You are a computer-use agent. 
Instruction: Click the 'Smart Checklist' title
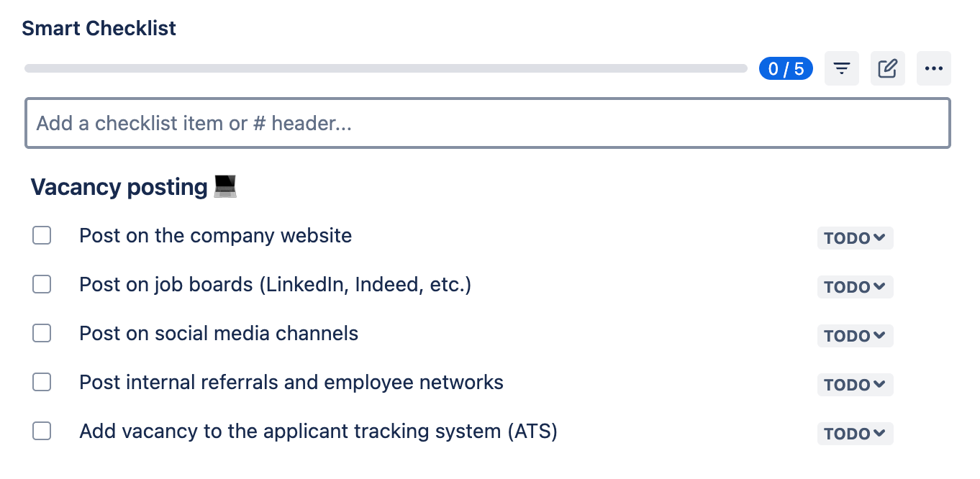tap(99, 29)
